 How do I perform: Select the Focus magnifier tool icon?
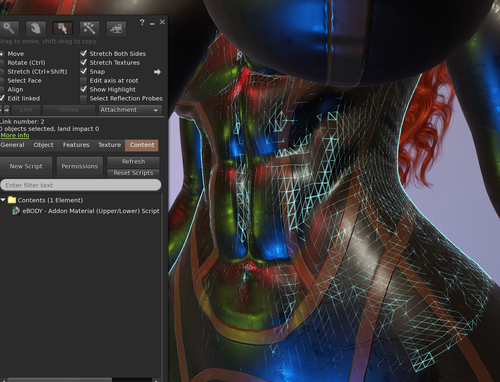click(x=9, y=28)
